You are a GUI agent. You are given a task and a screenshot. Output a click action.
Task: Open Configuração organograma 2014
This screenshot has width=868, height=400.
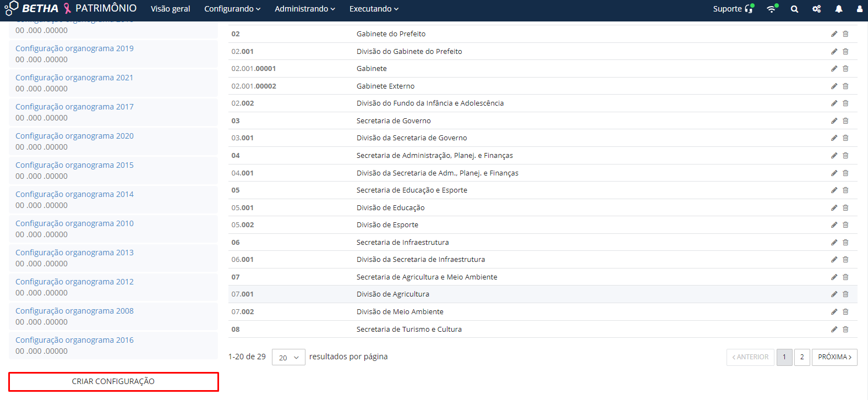point(74,194)
